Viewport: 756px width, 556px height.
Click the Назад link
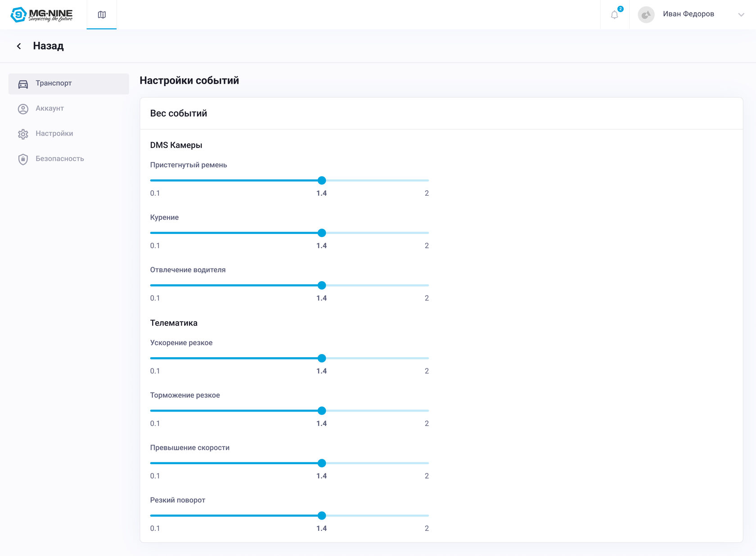[x=48, y=46]
